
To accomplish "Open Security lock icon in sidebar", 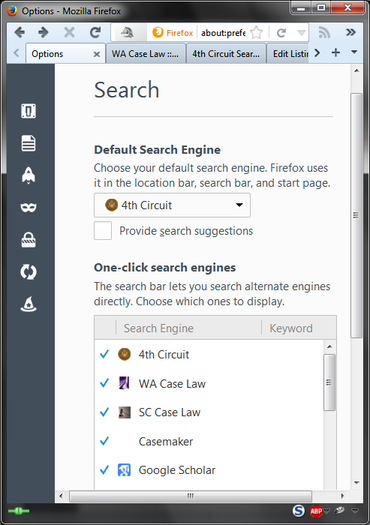I will pyautogui.click(x=28, y=240).
